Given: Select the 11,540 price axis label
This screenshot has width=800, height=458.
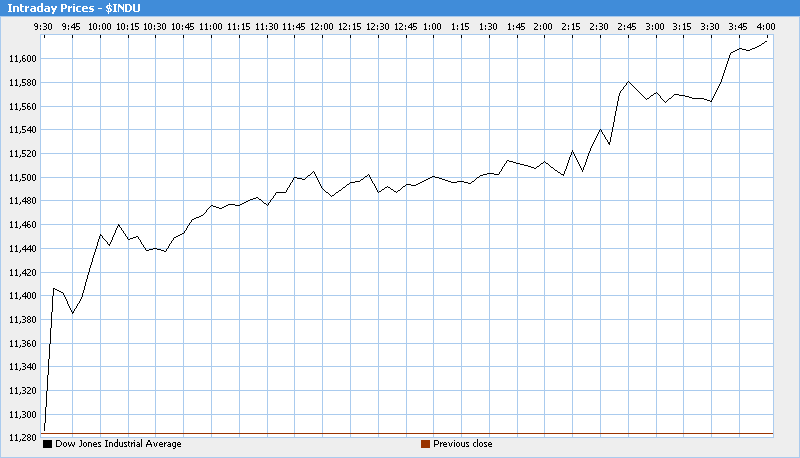Looking at the screenshot, I should coord(20,130).
